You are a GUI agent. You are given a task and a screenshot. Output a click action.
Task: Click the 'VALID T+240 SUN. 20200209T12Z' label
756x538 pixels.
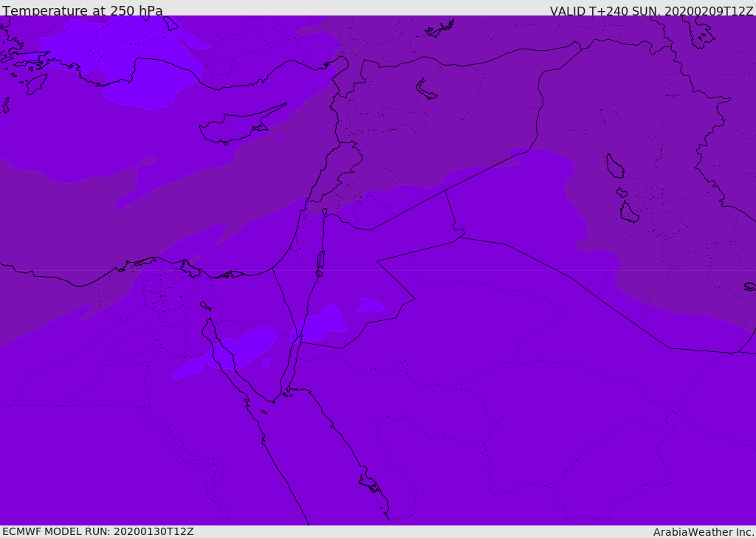tap(651, 11)
